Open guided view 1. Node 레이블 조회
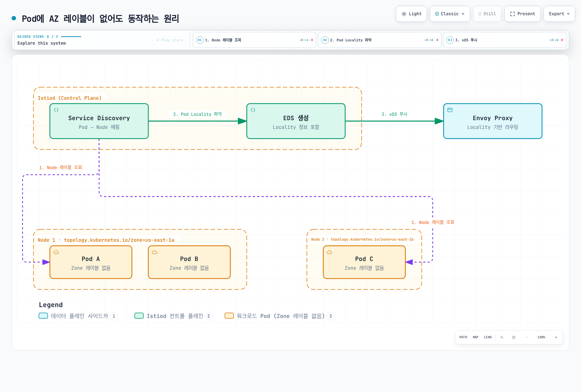This screenshot has height=392, width=581. (x=255, y=40)
